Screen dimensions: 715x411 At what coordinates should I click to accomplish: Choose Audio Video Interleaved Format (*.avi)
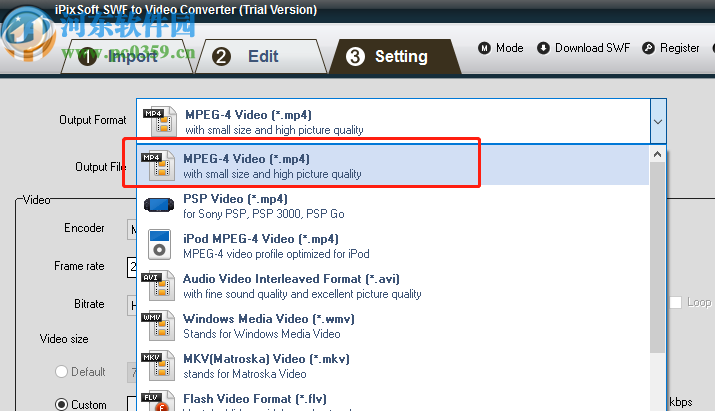tap(393, 286)
